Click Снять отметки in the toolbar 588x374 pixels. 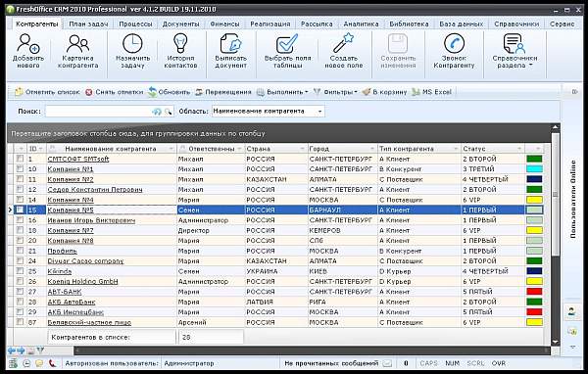(x=115, y=92)
